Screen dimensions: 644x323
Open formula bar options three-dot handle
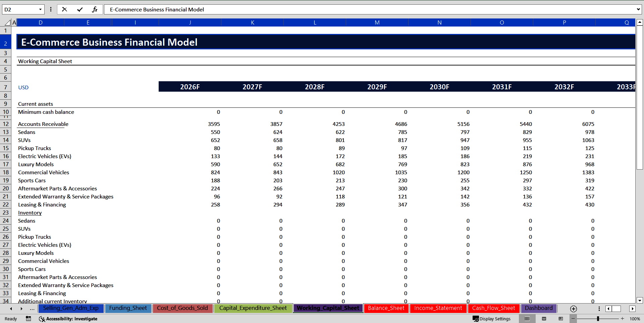[x=51, y=9]
